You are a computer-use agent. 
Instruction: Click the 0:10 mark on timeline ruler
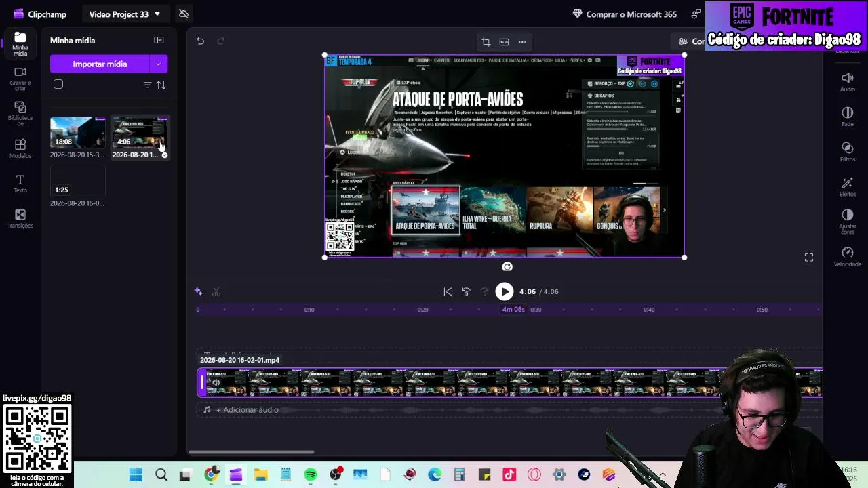point(309,310)
